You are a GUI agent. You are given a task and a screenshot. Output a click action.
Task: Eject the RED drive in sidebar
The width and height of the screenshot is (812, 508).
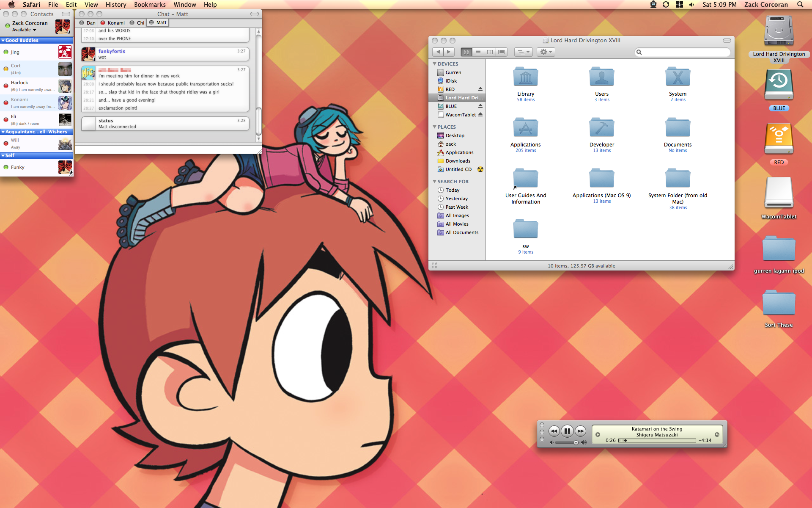(x=480, y=89)
